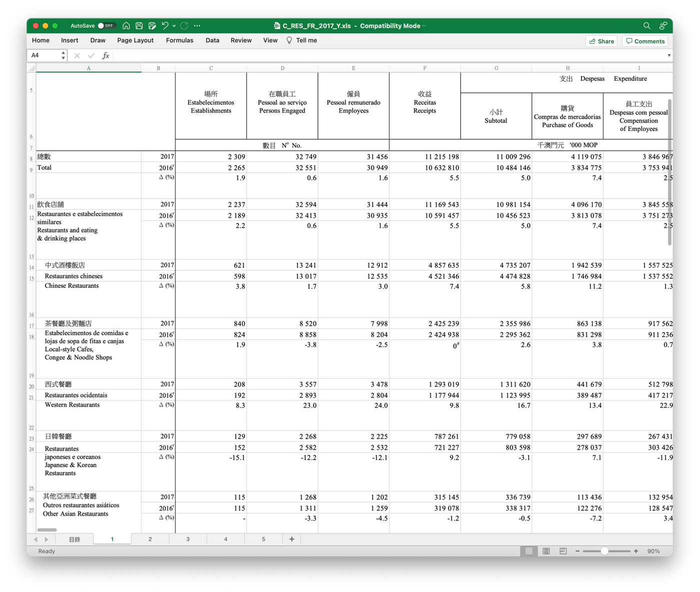Screen dimensions: 700x592
Task: Click the horizontal scrollbar thumb
Action: (x=47, y=530)
